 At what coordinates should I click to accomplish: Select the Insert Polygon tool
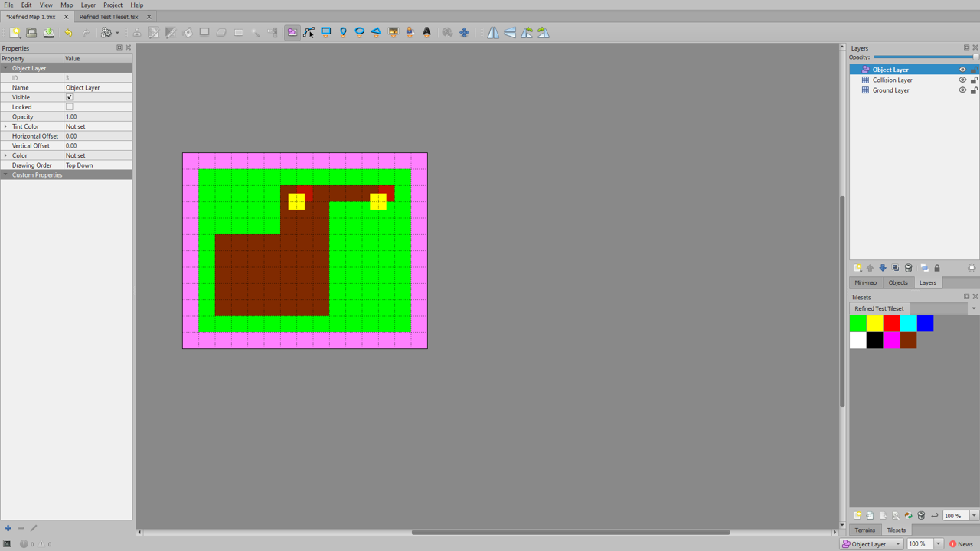(x=376, y=32)
